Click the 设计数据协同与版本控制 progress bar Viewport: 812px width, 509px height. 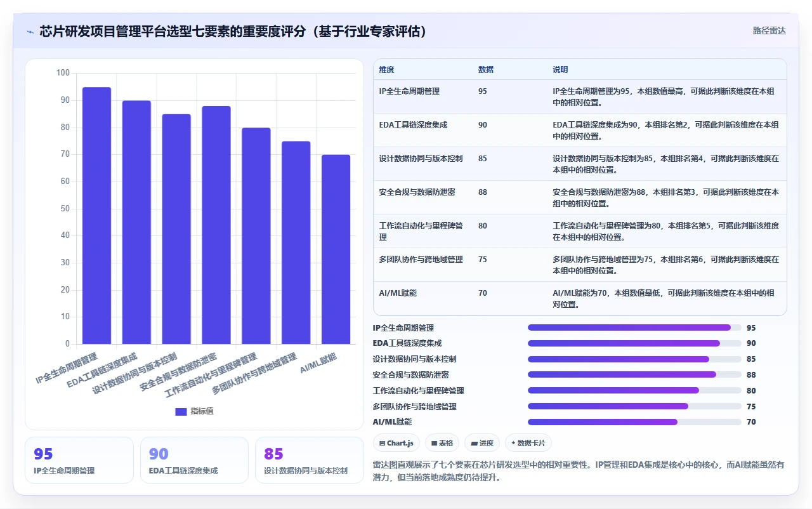pyautogui.click(x=634, y=359)
